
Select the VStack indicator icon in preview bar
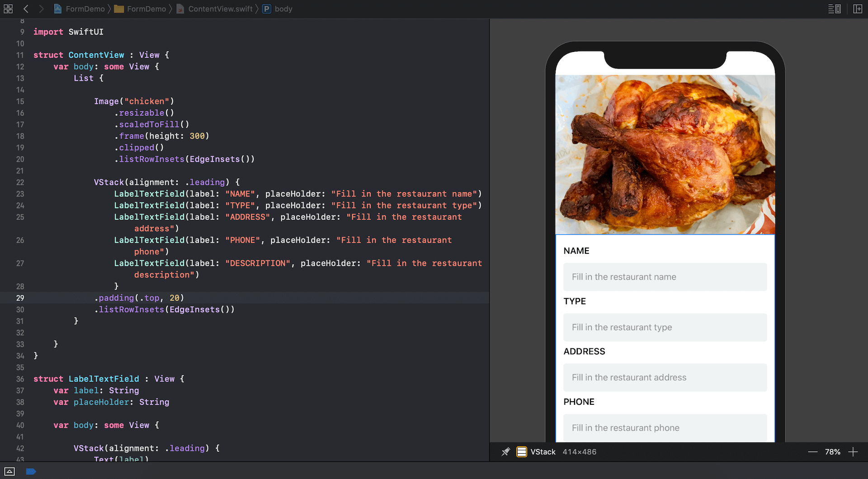(521, 451)
